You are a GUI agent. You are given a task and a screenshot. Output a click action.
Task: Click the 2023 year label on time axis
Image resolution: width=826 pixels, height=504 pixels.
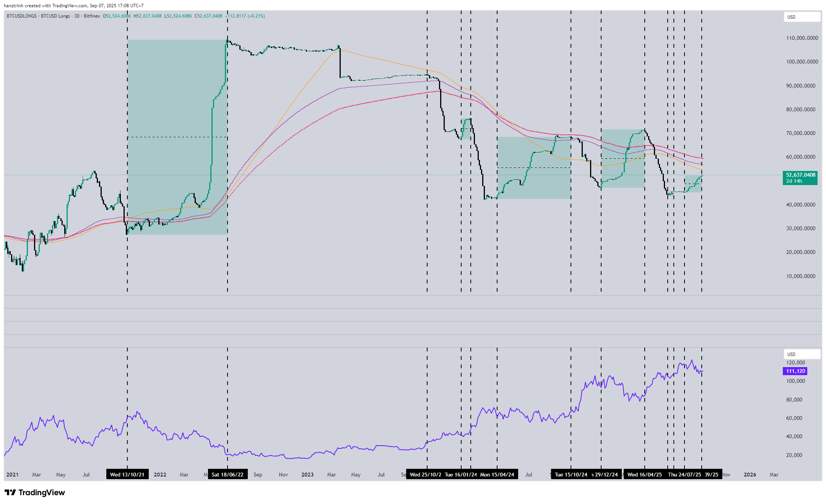coord(307,475)
